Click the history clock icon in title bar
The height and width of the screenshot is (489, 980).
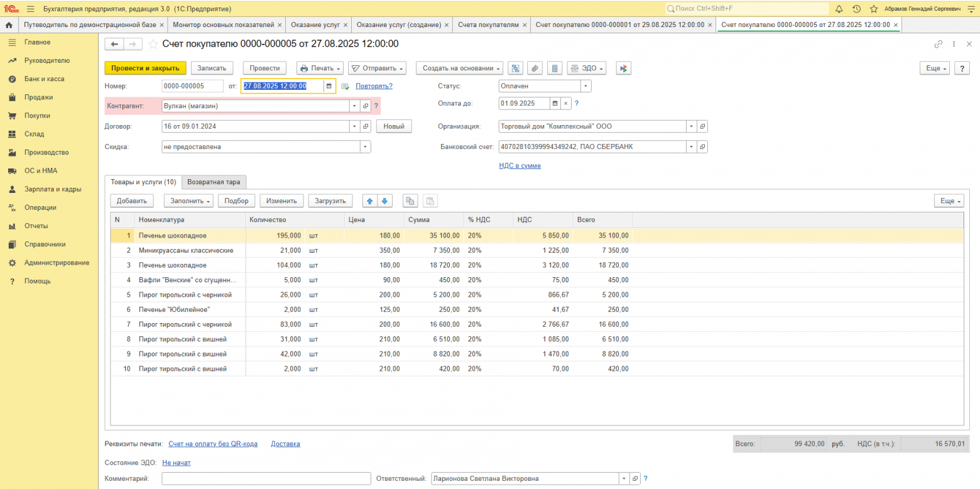[856, 9]
